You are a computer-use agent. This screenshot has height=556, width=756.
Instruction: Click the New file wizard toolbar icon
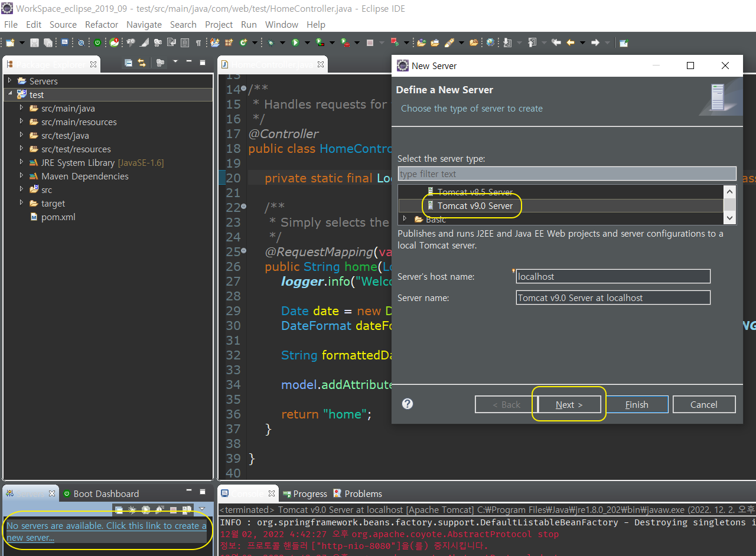[10, 42]
